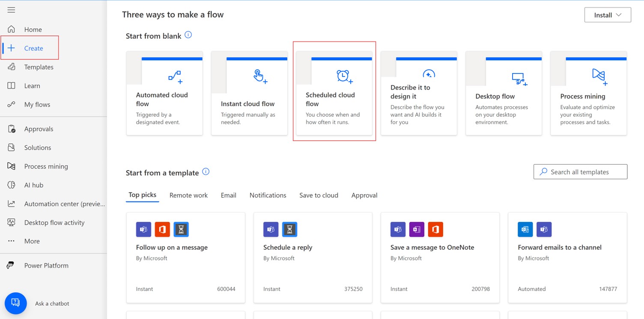Switch to the Notifications tab
The width and height of the screenshot is (644, 319).
click(268, 195)
